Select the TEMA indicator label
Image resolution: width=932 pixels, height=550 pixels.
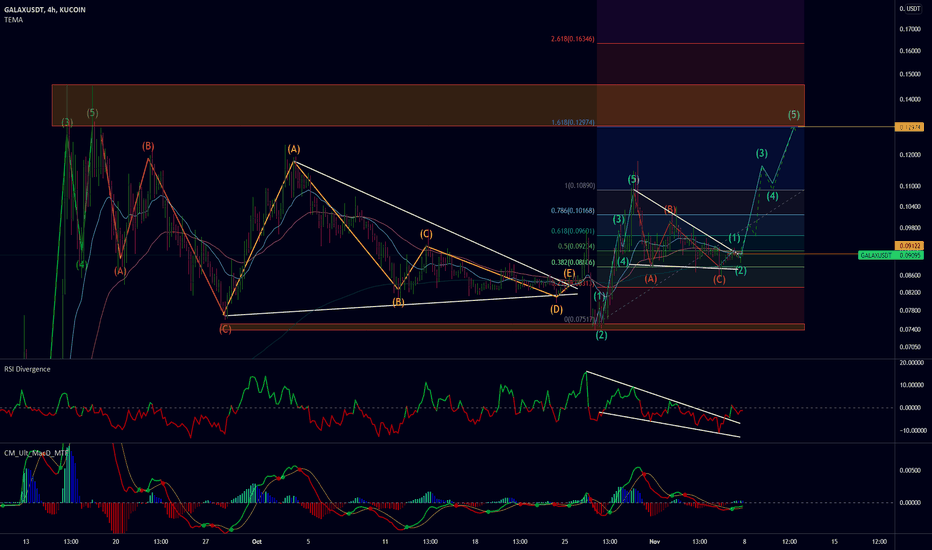click(x=13, y=20)
